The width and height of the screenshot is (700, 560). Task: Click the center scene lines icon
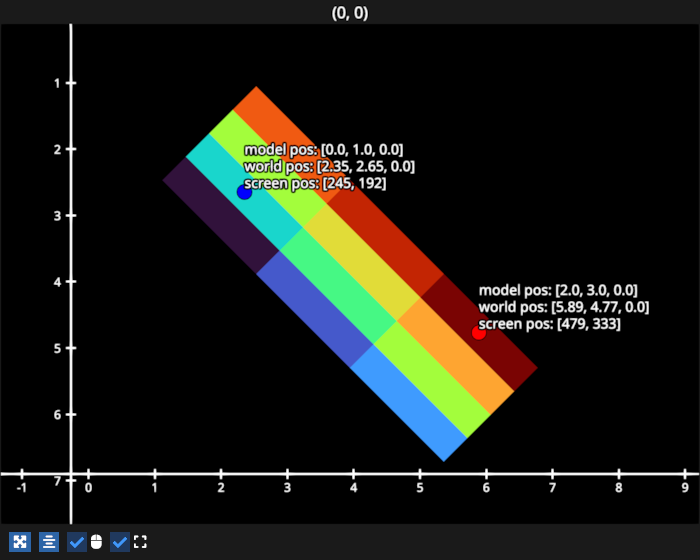(49, 542)
